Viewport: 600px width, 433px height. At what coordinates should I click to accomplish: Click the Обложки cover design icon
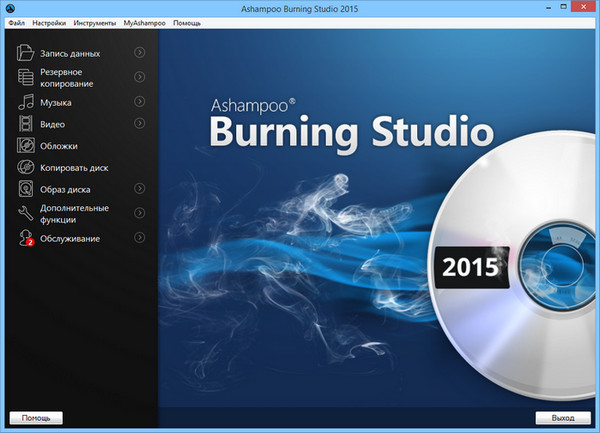pyautogui.click(x=26, y=146)
